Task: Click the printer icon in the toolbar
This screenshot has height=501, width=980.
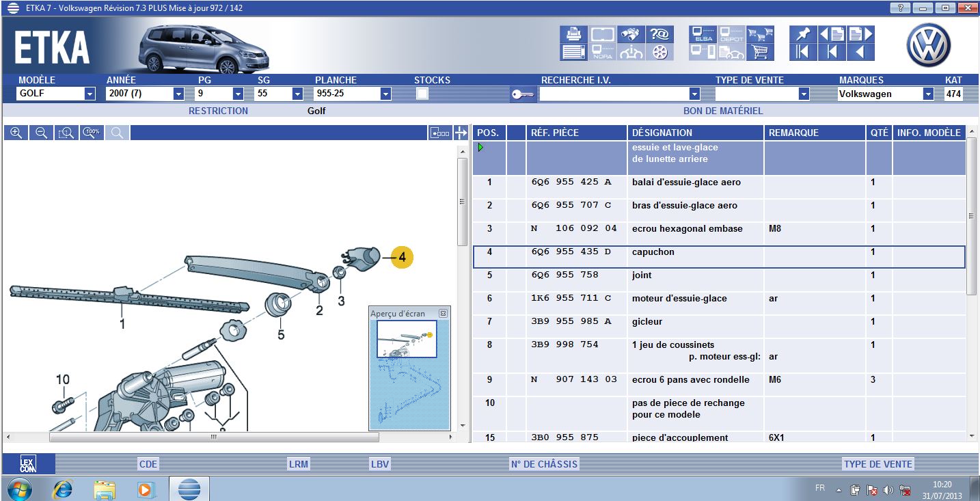Action: click(x=574, y=34)
